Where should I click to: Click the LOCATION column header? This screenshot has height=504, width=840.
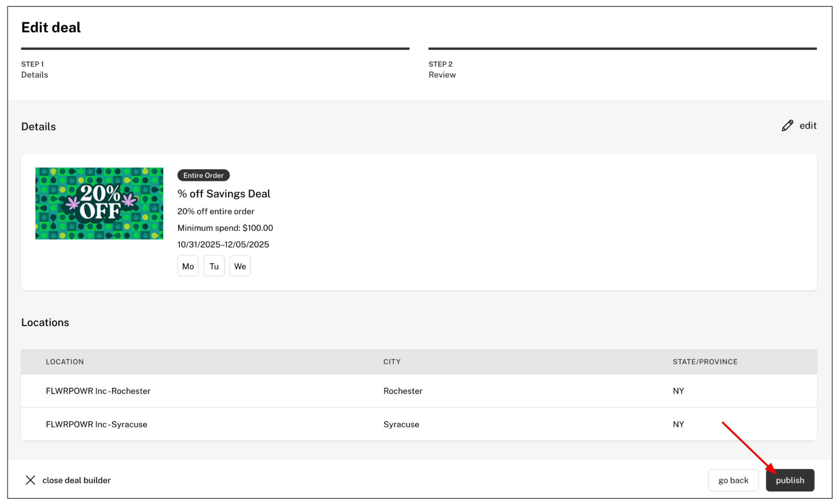pos(65,361)
